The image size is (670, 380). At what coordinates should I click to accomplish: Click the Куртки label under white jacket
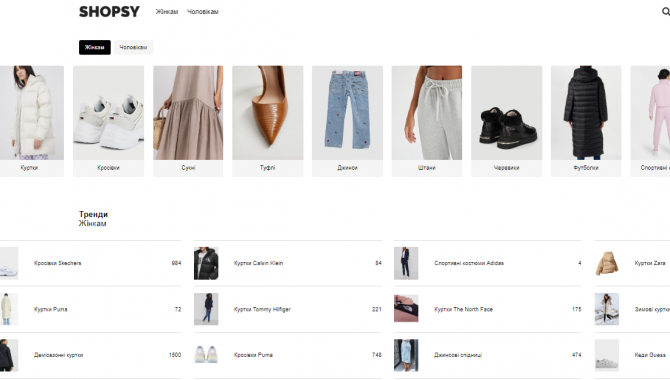[29, 168]
